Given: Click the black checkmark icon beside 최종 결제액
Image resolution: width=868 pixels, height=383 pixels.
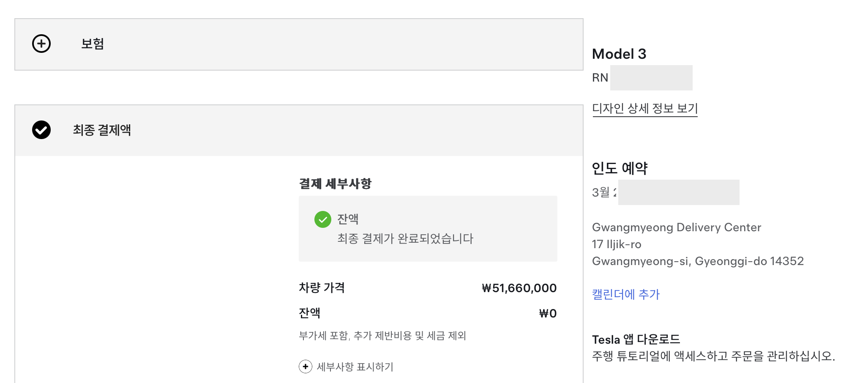Looking at the screenshot, I should coord(41,130).
